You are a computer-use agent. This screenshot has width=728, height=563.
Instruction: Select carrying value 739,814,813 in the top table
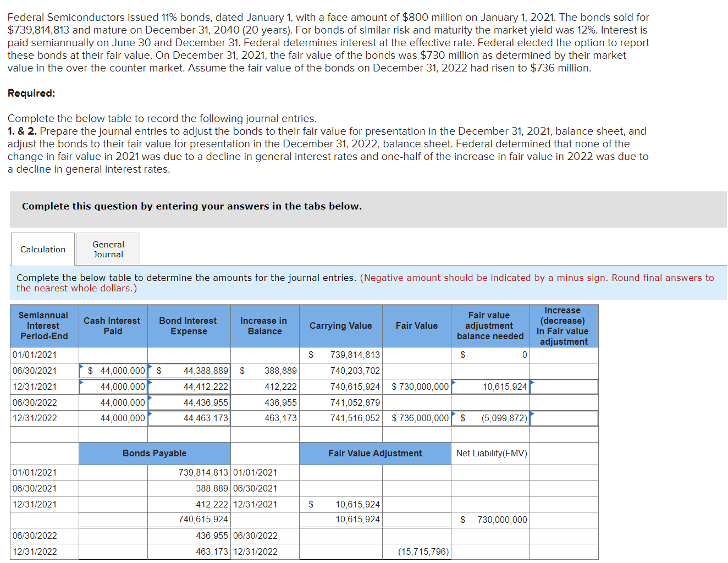(x=341, y=355)
